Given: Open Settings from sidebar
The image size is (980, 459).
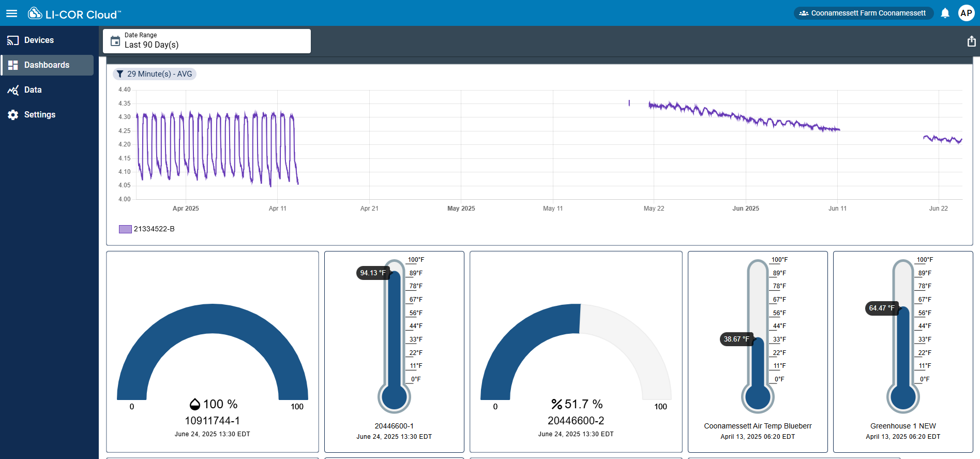Looking at the screenshot, I should (47, 115).
